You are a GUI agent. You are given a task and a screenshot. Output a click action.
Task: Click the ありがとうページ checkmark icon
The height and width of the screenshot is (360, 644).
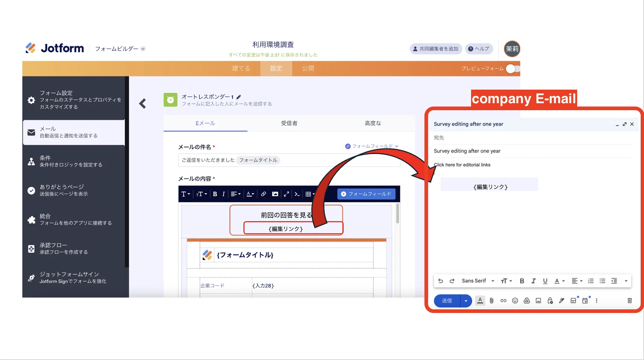31,190
